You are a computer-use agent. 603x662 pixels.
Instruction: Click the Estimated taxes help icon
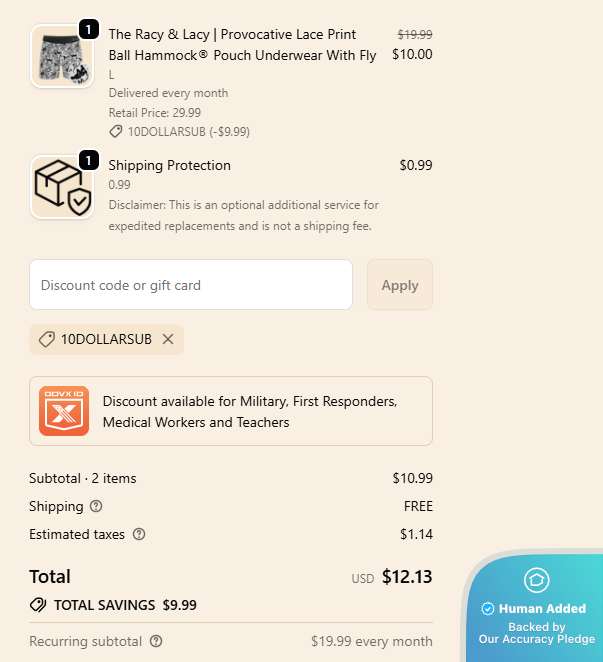(x=139, y=534)
